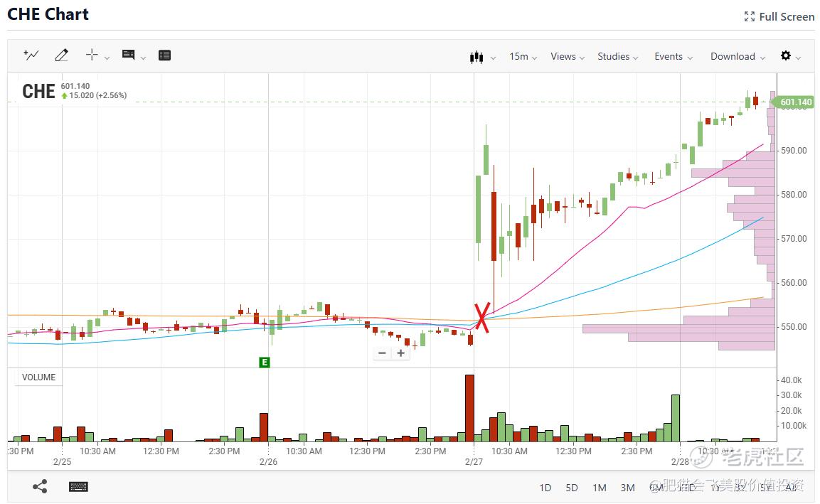Select the 1D time range

[x=545, y=488]
